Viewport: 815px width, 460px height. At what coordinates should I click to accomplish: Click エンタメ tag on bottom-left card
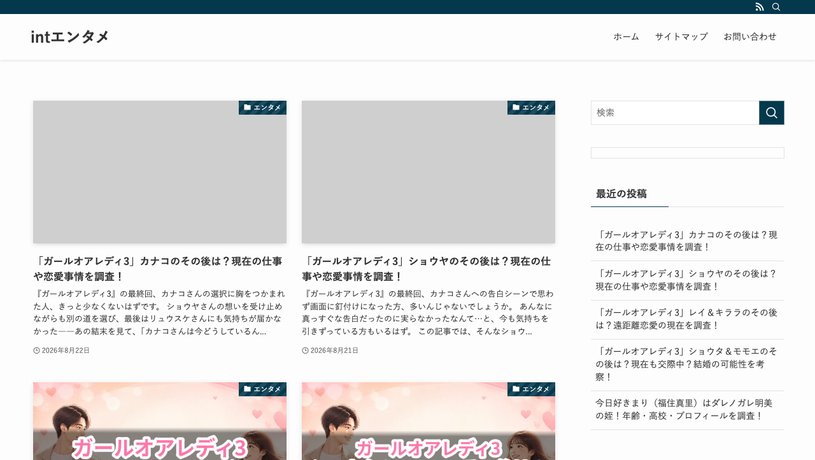262,389
